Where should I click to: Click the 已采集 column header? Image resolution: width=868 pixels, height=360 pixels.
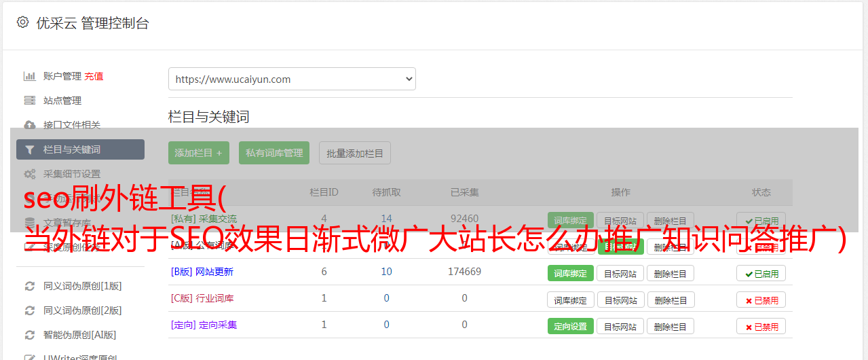(464, 192)
